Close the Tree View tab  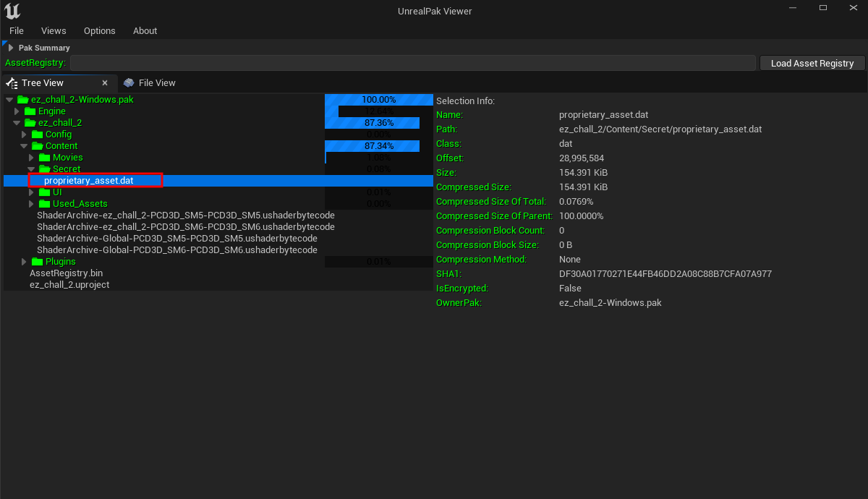(x=104, y=83)
